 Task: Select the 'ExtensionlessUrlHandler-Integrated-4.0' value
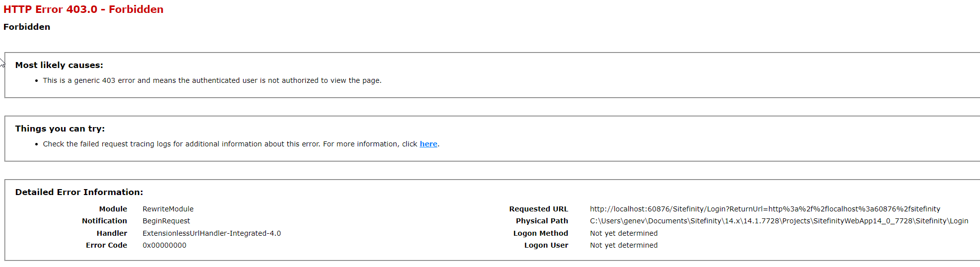pos(212,233)
